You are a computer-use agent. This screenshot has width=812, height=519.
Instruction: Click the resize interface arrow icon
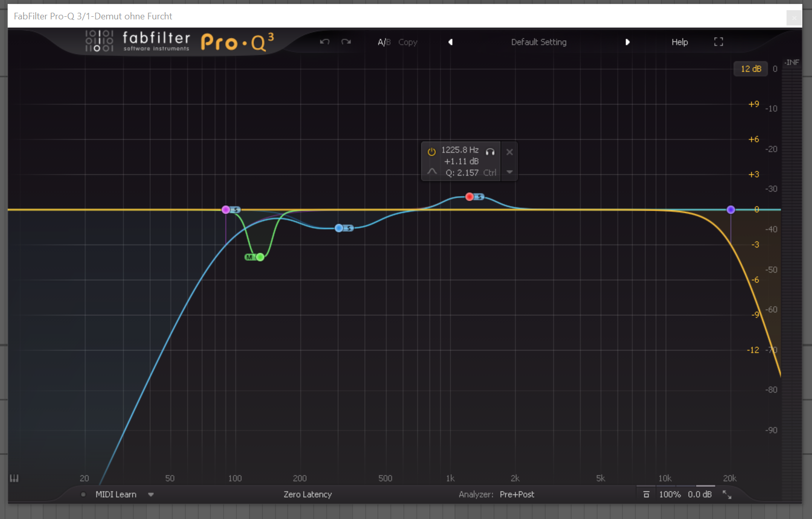coord(727,495)
